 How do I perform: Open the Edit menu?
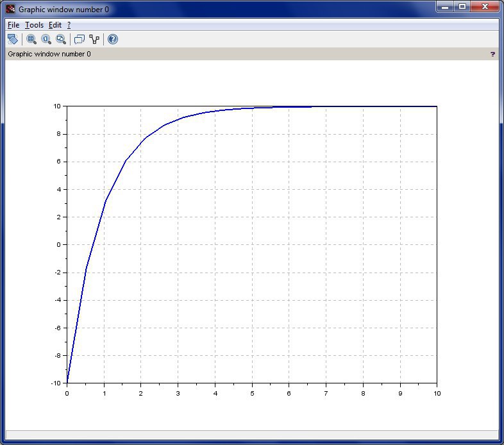click(55, 25)
